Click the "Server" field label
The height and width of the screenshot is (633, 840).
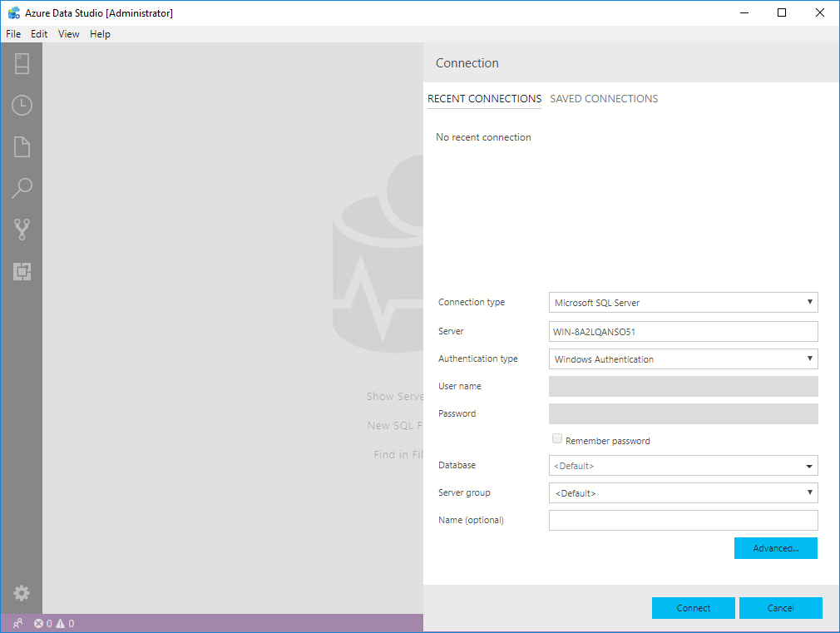point(451,331)
